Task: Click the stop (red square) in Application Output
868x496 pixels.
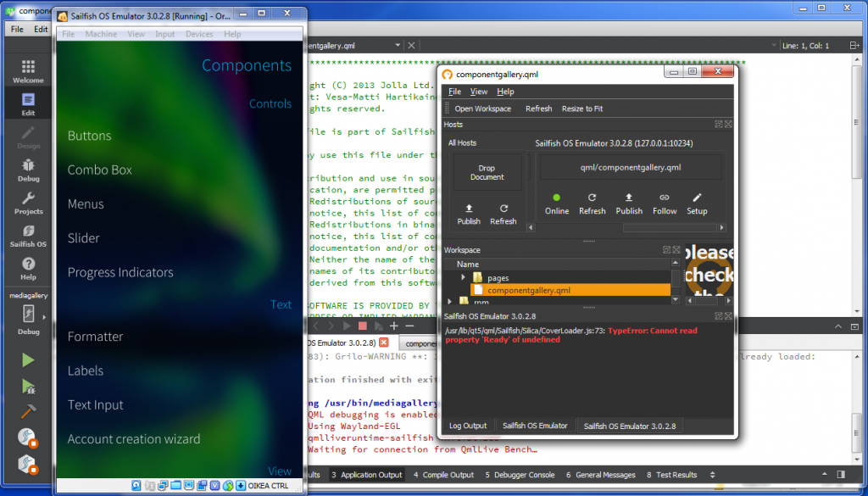Action: (x=363, y=326)
